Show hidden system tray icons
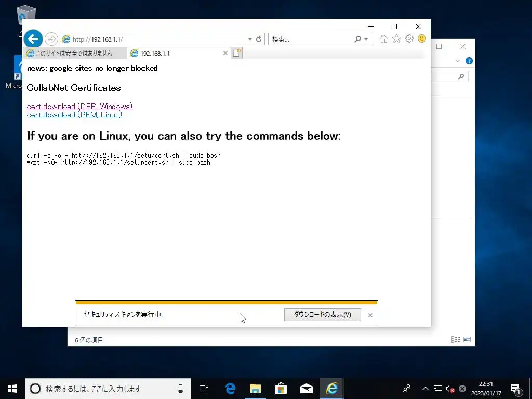Viewport: 532px width, 399px height. point(425,389)
